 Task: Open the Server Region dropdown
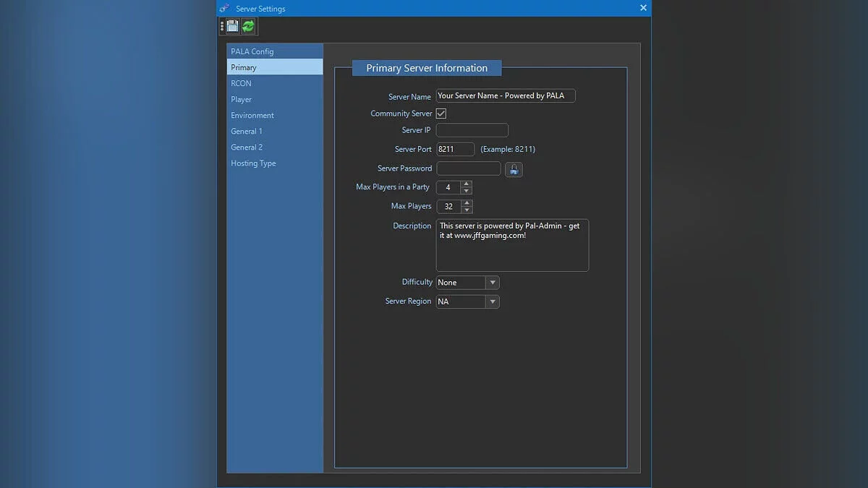coord(492,301)
